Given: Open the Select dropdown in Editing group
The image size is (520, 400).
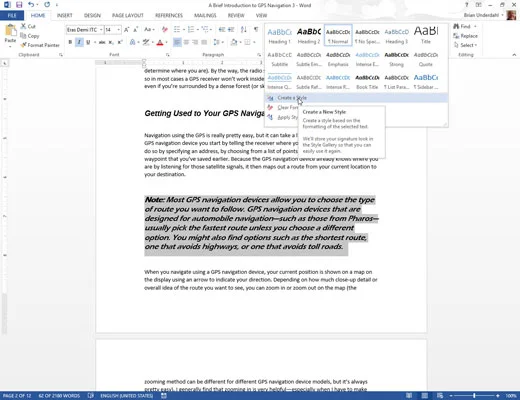Looking at the screenshot, I should pos(465,45).
